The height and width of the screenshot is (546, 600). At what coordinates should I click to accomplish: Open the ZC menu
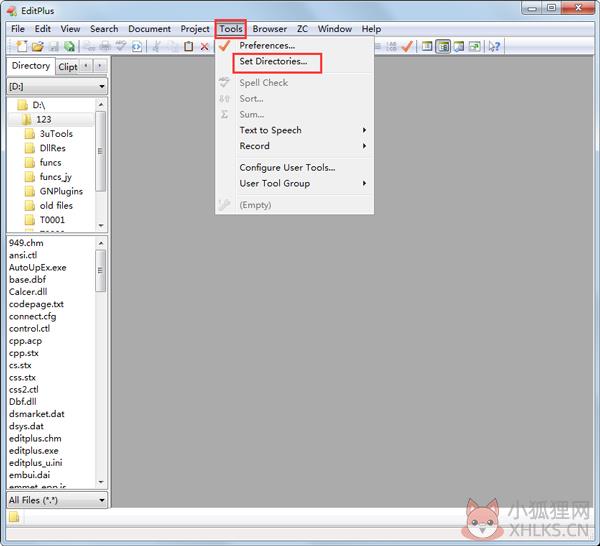302,29
